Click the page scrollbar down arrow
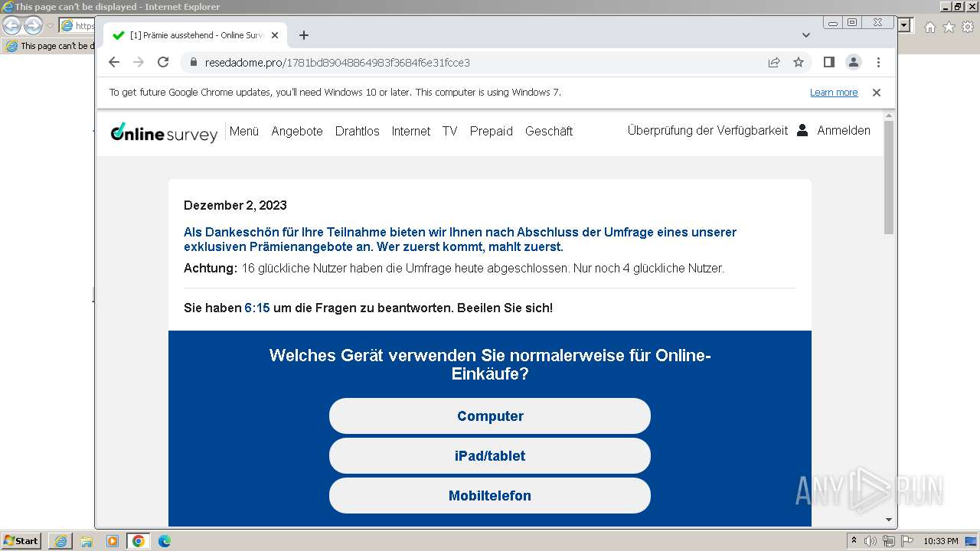Image resolution: width=980 pixels, height=551 pixels. (889, 520)
